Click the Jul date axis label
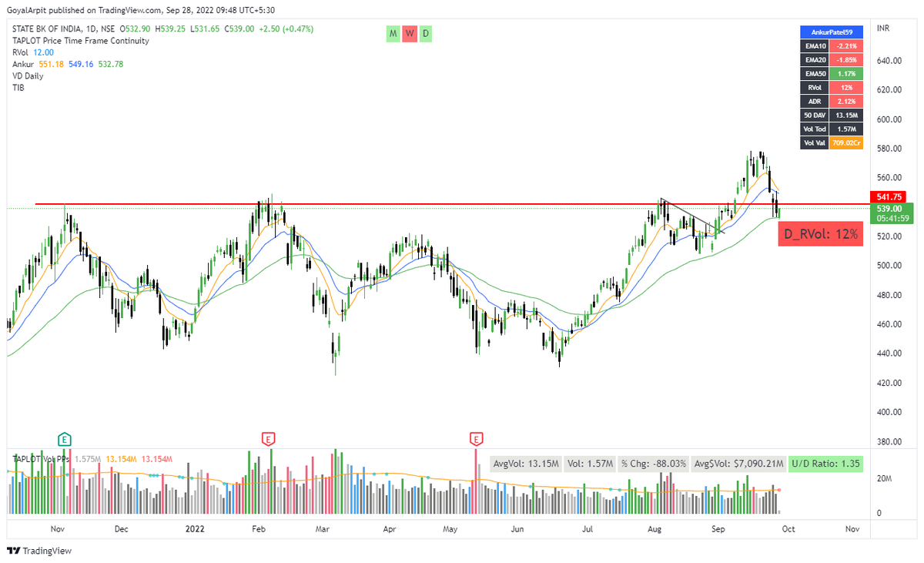 588,529
